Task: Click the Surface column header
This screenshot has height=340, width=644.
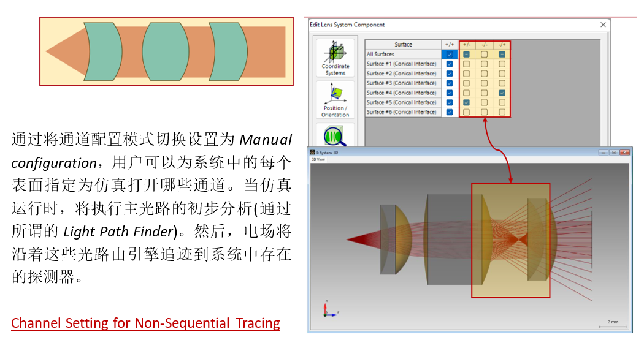Action: (403, 44)
